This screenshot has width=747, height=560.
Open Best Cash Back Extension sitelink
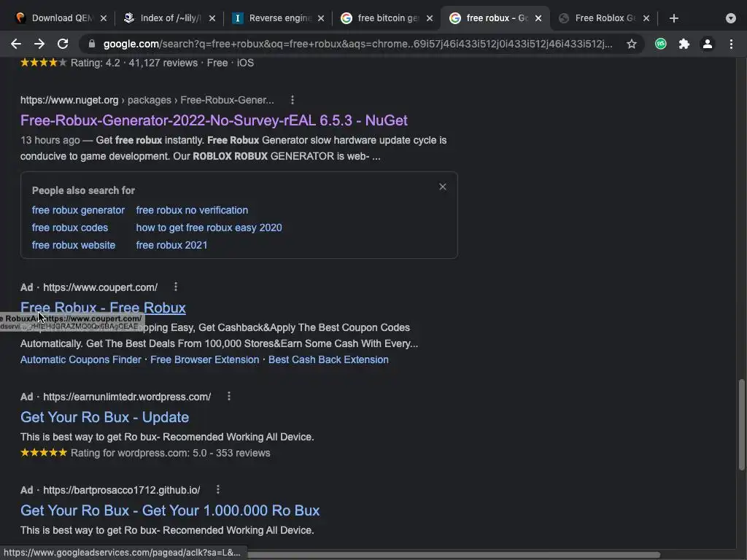coord(328,359)
